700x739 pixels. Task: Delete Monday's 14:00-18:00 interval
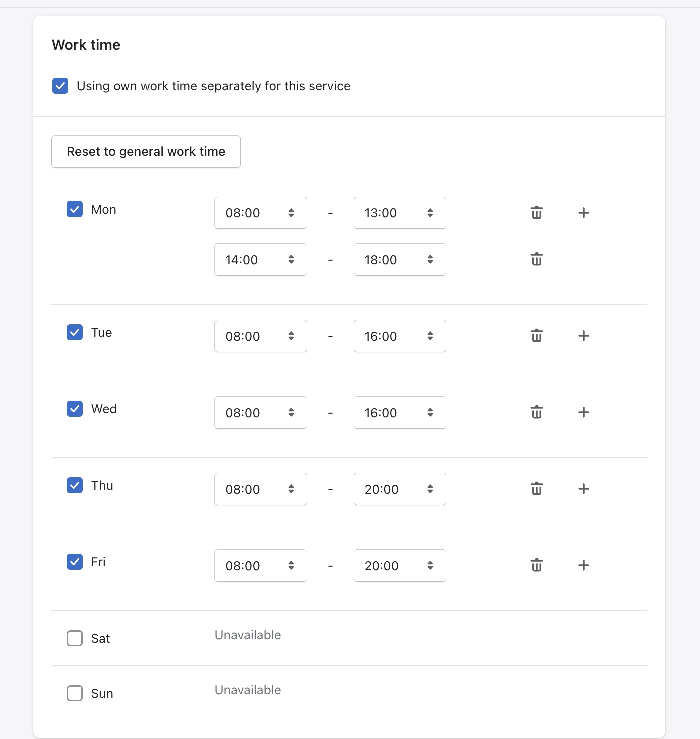[536, 259]
